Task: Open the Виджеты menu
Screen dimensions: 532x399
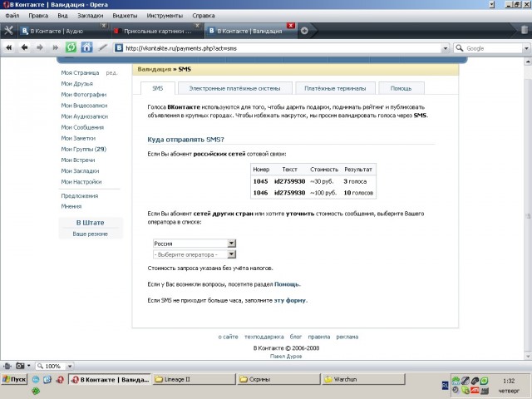Action: click(x=125, y=16)
